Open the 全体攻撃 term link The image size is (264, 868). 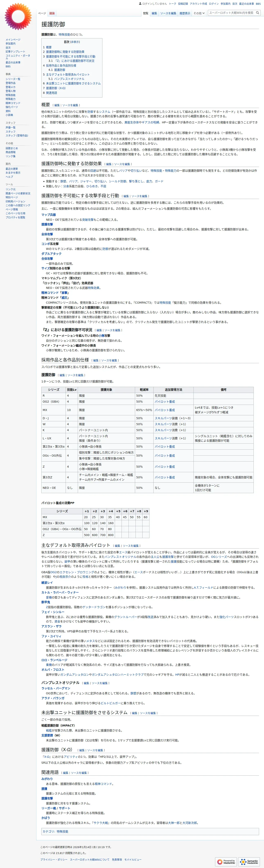pos(47,234)
